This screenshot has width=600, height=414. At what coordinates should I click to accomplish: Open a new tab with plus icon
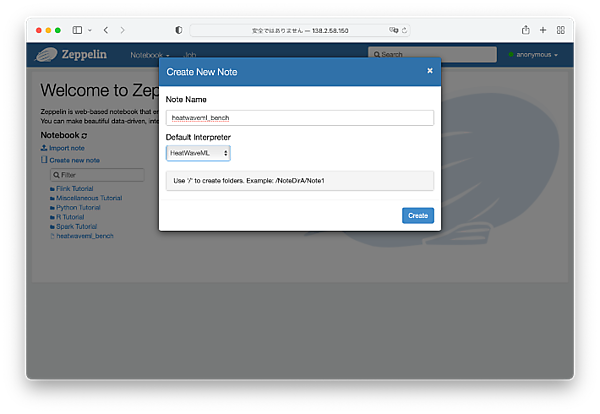click(x=543, y=30)
